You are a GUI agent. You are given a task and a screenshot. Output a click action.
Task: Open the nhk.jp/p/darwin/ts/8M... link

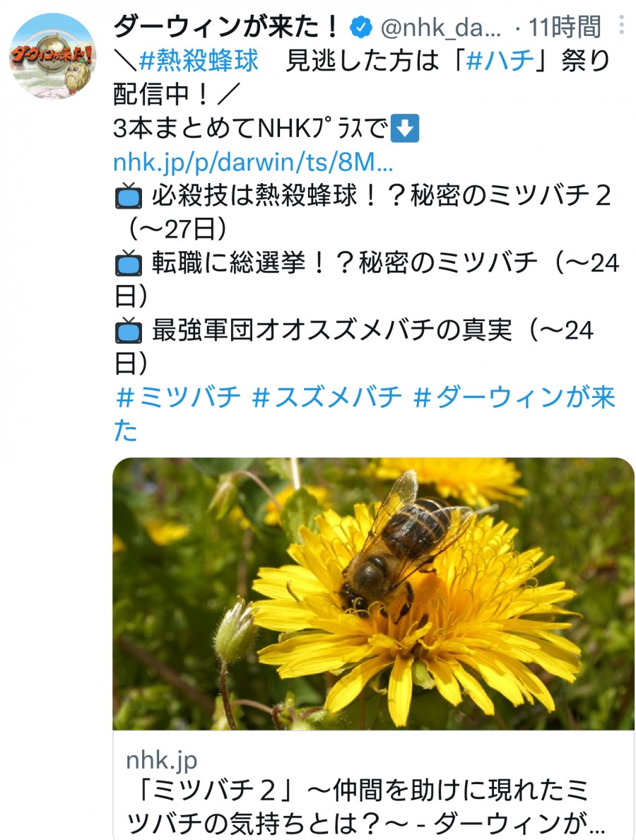point(253,162)
